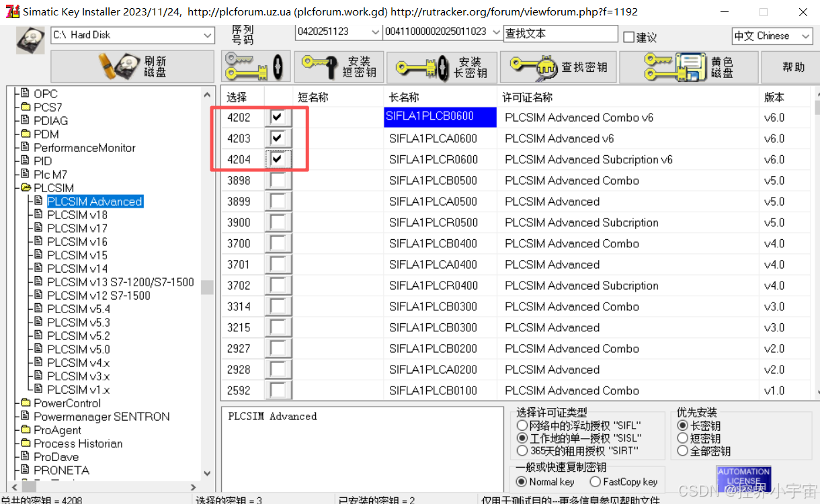Click install short key button
This screenshot has width=820, height=504.
point(339,67)
